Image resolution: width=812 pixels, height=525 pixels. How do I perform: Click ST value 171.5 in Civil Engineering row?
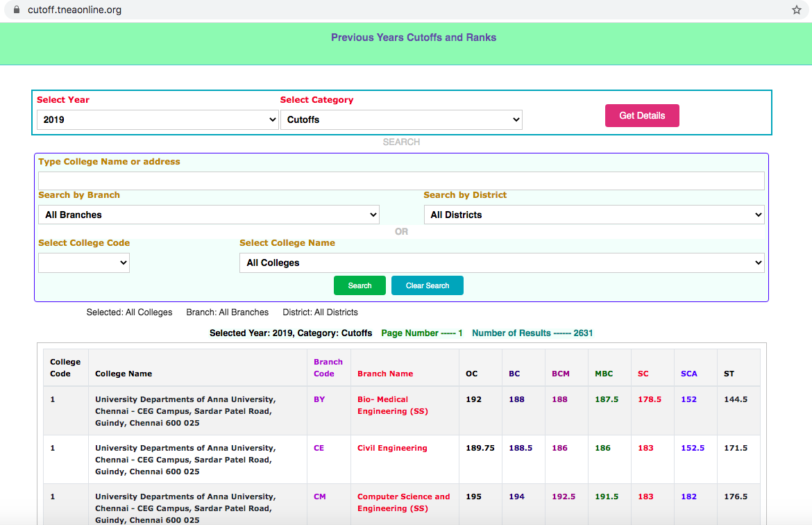coord(736,449)
